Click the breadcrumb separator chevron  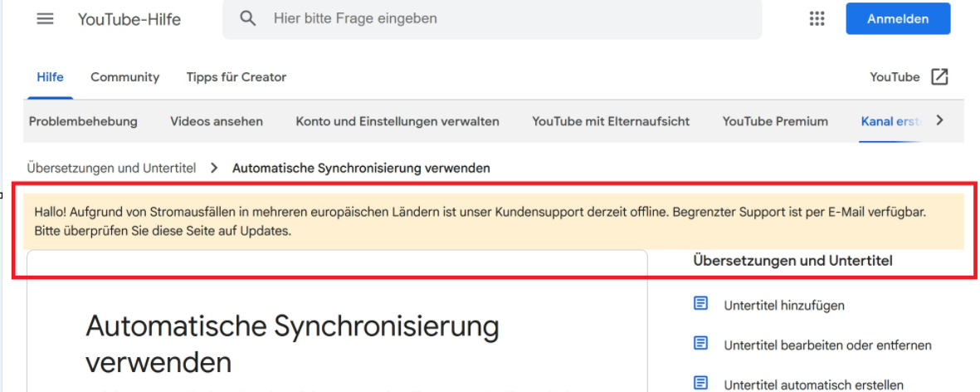pyautogui.click(x=214, y=168)
